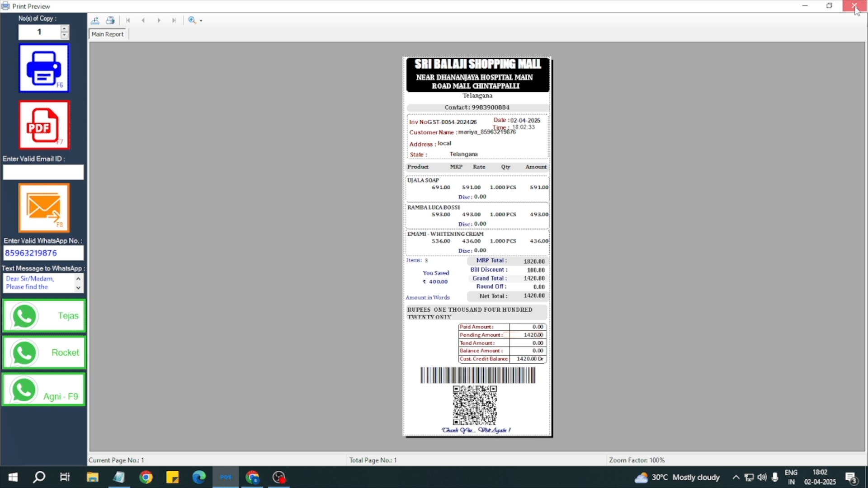
Task: Send via WhatsApp Agni F9 button
Action: click(x=44, y=389)
